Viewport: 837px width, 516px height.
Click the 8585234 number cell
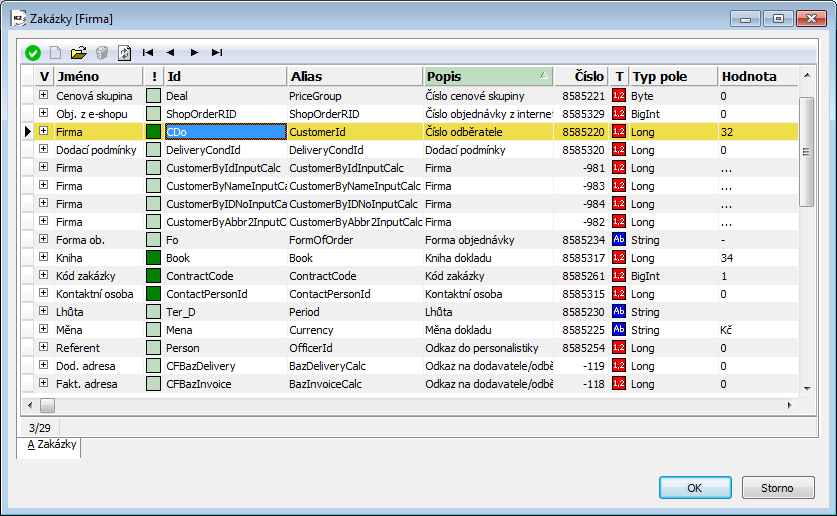(583, 240)
